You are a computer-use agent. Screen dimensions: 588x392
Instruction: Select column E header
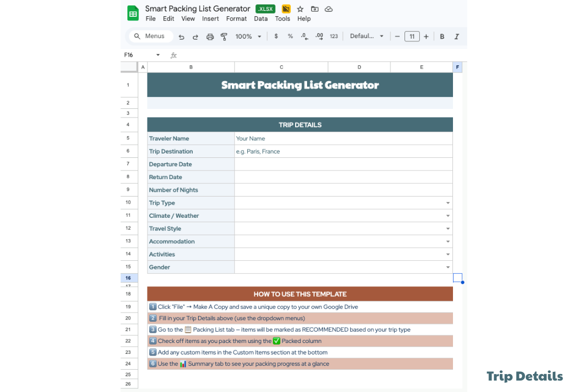click(x=421, y=67)
